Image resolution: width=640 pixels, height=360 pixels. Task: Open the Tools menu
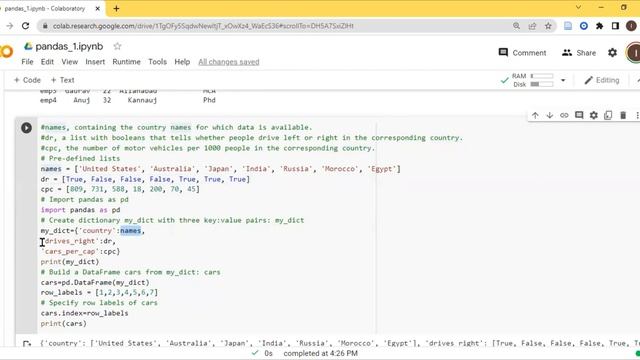coord(158,62)
